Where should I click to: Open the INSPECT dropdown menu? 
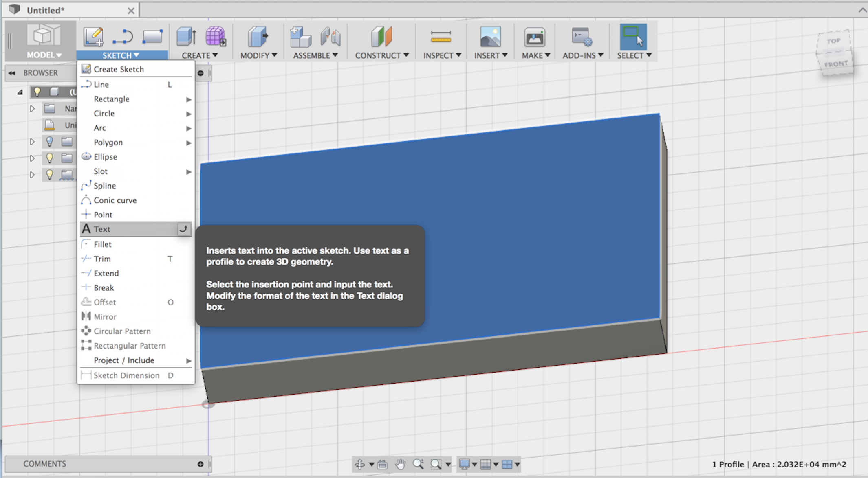click(x=442, y=55)
